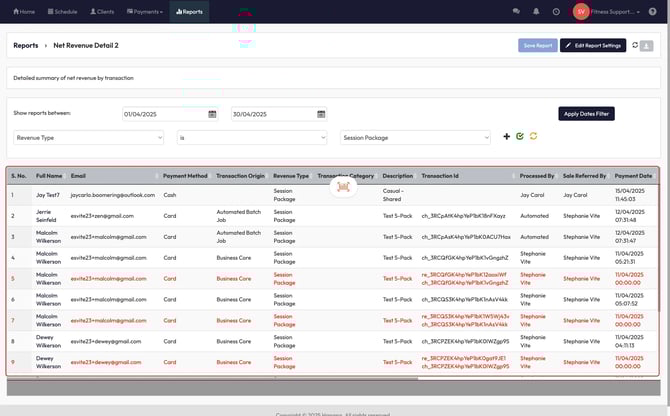Expand the Session Package value dropdown
This screenshot has width=670, height=416.
(x=415, y=137)
